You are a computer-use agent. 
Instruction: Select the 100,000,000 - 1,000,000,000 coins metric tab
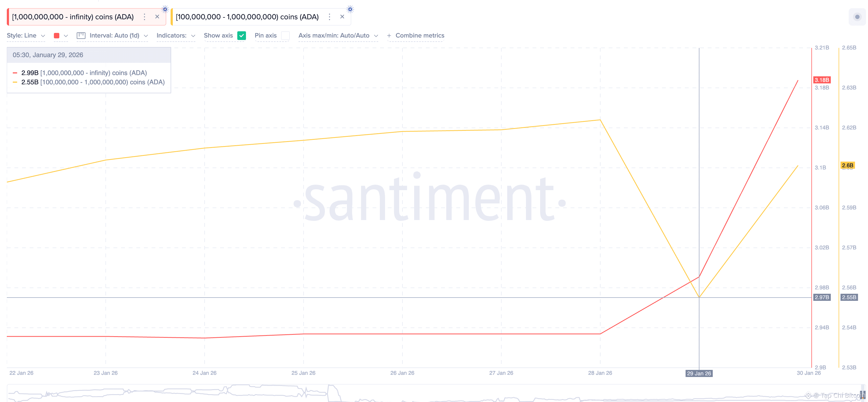[247, 17]
